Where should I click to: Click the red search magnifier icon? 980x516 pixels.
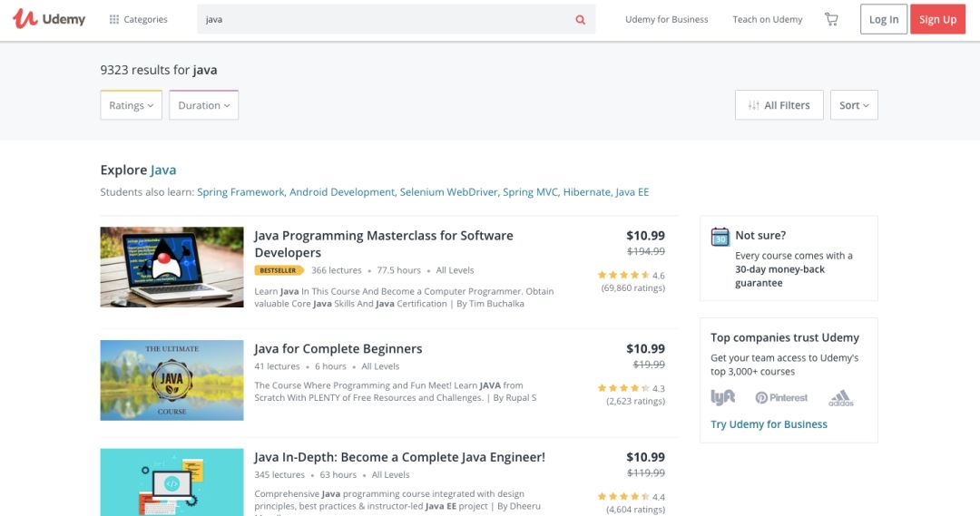tap(580, 19)
